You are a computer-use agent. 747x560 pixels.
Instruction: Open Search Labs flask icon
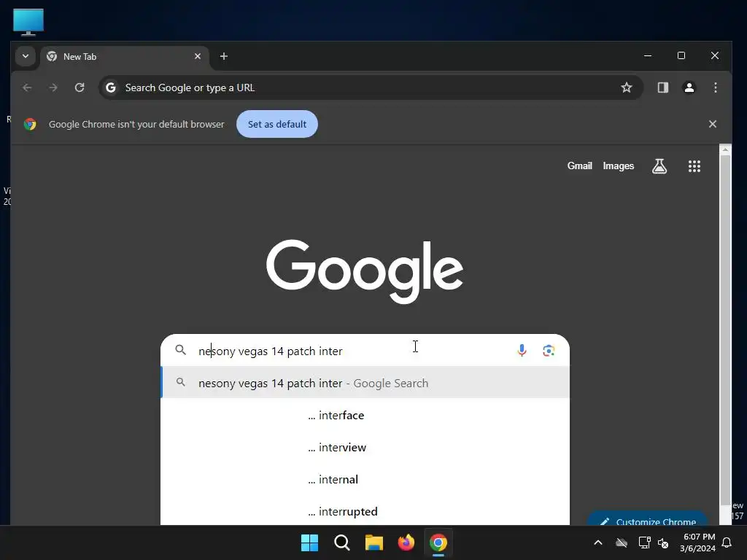click(x=659, y=166)
